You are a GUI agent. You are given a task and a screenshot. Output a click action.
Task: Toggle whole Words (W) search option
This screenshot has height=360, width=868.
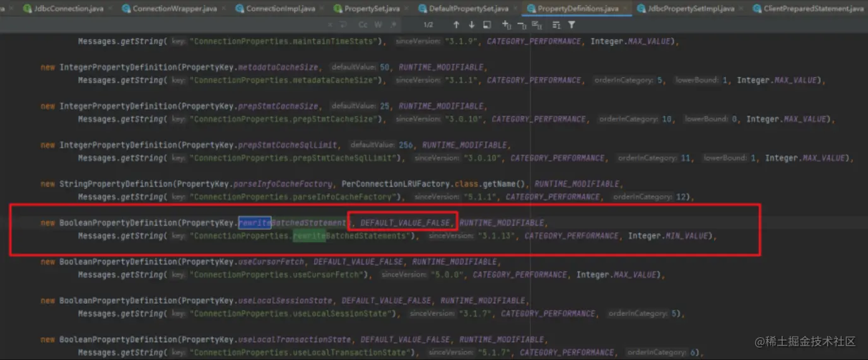tap(378, 25)
